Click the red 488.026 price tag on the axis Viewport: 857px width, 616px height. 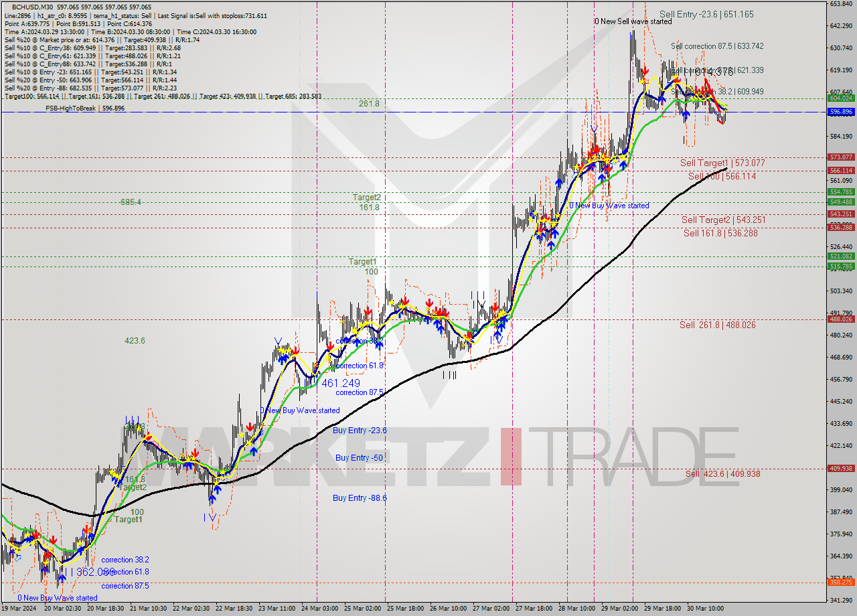[x=841, y=319]
